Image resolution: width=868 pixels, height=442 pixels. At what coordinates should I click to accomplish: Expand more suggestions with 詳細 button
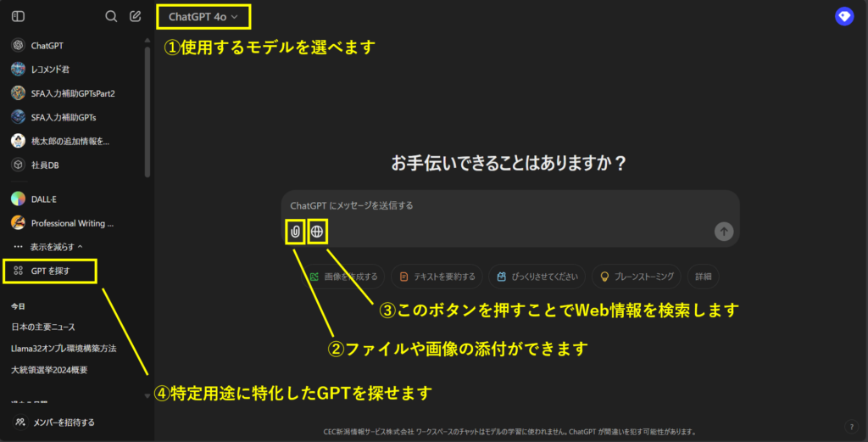point(704,277)
